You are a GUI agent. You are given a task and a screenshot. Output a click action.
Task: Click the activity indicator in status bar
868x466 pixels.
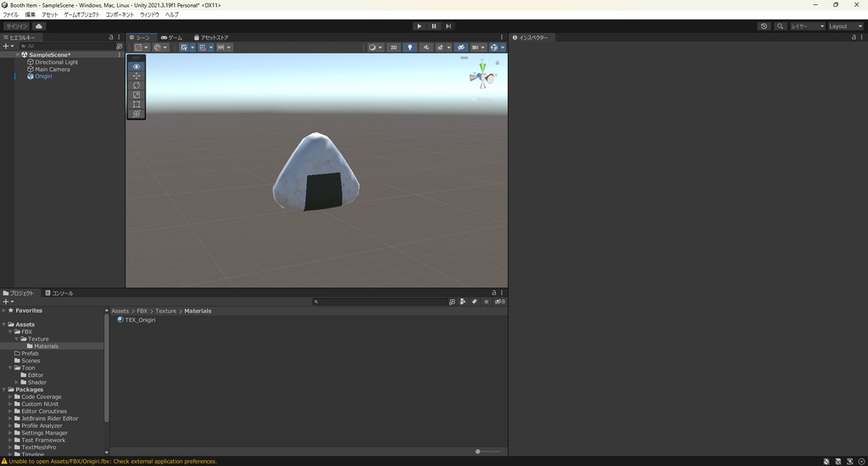click(x=861, y=461)
